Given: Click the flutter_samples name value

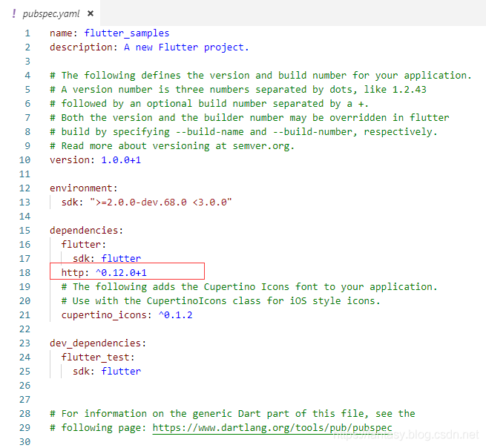Looking at the screenshot, I should [x=126, y=33].
